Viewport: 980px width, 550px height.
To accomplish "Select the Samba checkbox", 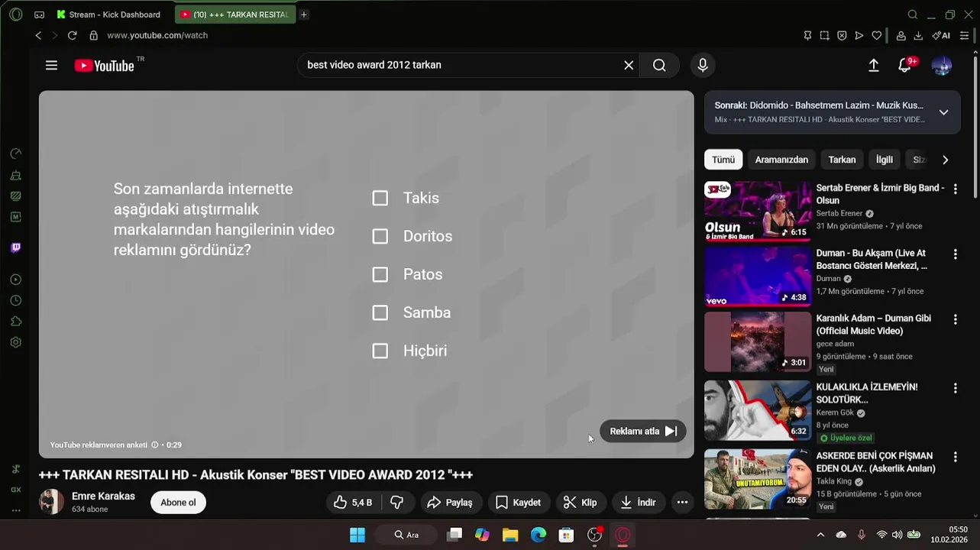I will click(x=380, y=312).
